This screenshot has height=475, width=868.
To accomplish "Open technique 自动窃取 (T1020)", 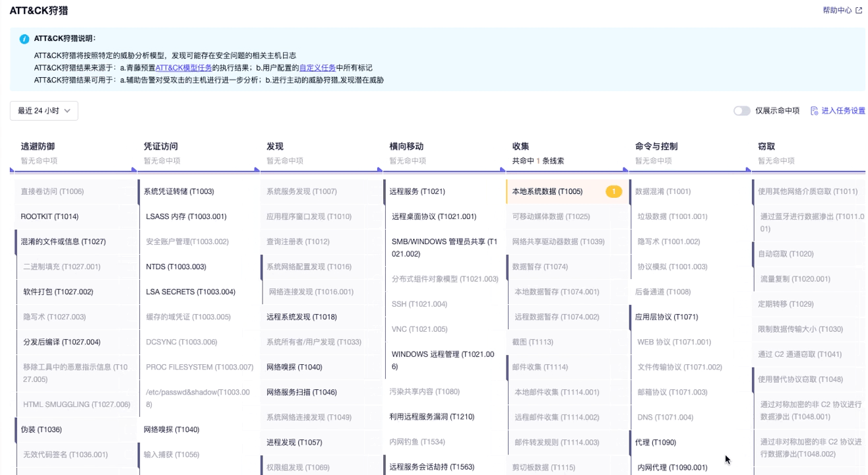I will [786, 254].
